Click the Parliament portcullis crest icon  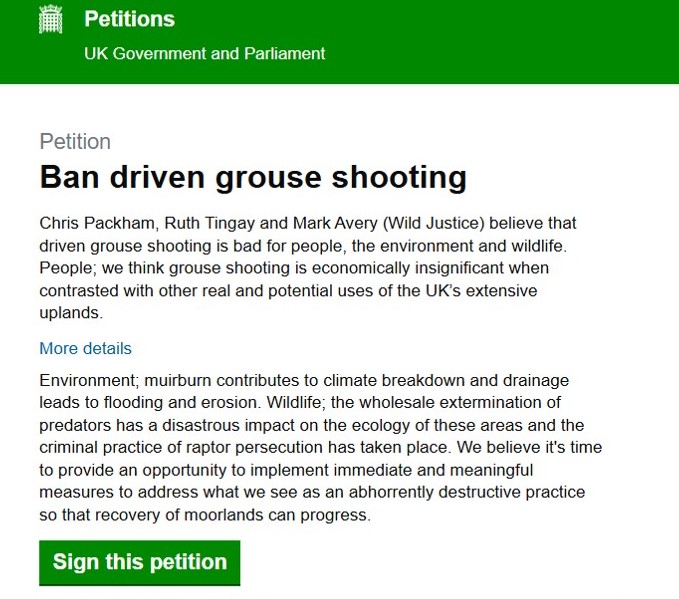pyautogui.click(x=50, y=19)
